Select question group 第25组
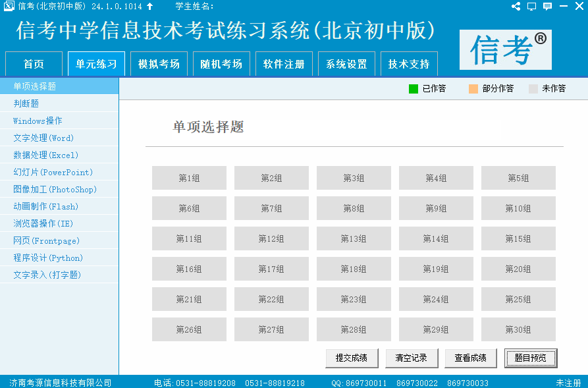This screenshot has width=588, height=388. click(x=518, y=299)
